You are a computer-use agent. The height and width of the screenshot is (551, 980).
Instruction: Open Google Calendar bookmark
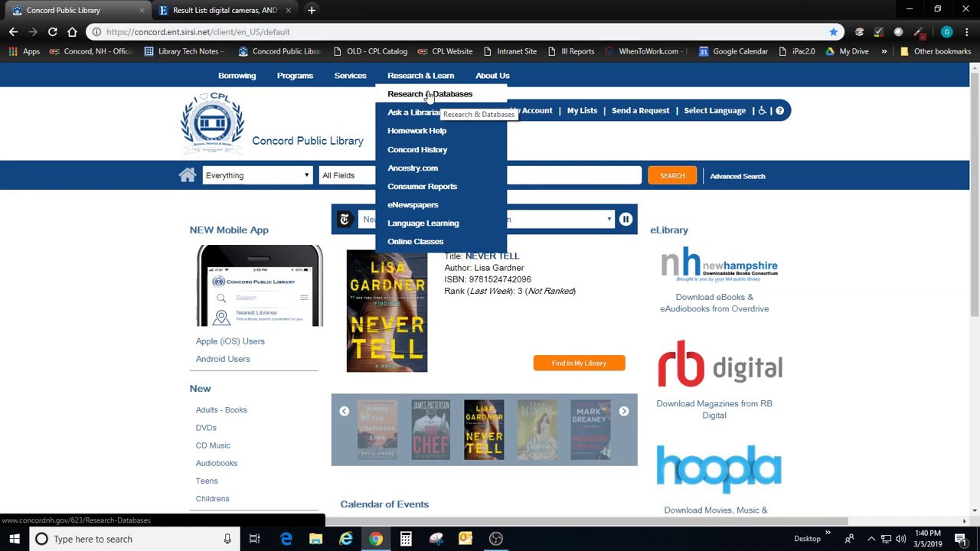[x=733, y=51]
